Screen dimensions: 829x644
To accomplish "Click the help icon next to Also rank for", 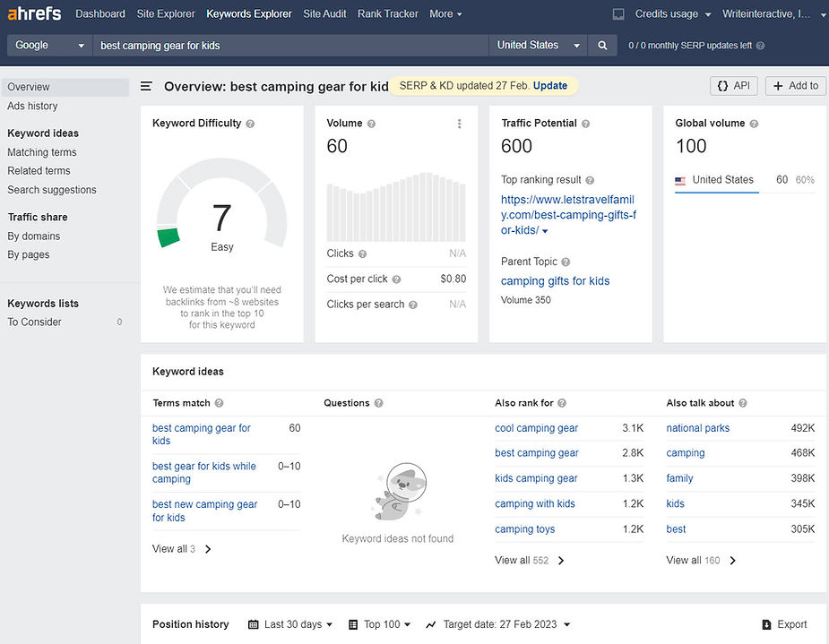I will pyautogui.click(x=562, y=403).
